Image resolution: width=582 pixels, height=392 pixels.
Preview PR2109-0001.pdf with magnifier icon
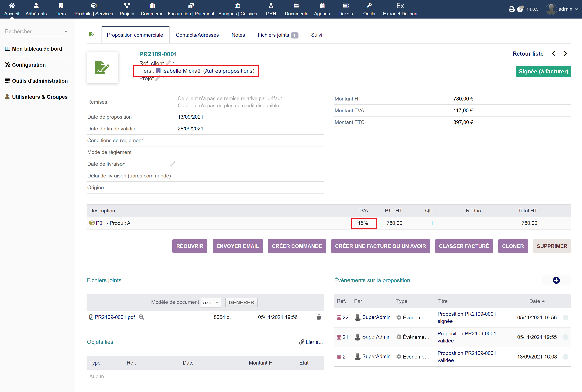coord(141,317)
